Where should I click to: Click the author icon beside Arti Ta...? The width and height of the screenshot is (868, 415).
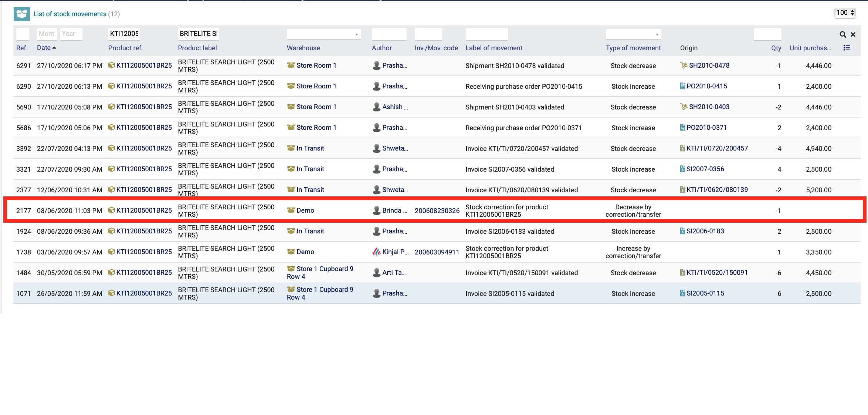pyautogui.click(x=376, y=273)
